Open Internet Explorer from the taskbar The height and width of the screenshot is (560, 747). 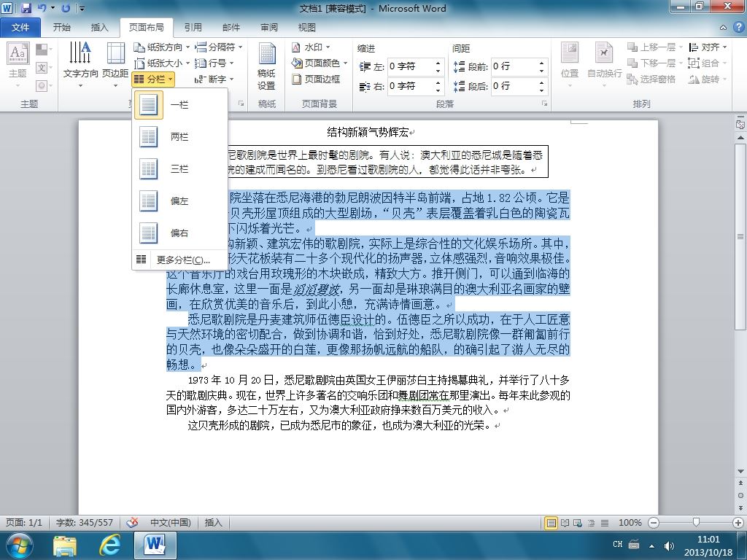[x=109, y=545]
